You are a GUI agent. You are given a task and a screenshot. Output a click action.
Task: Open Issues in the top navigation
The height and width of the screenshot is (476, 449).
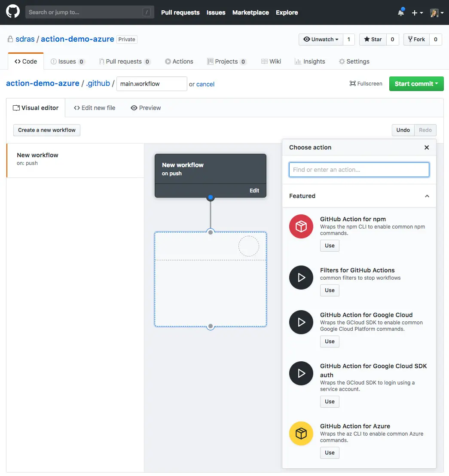[x=216, y=12]
